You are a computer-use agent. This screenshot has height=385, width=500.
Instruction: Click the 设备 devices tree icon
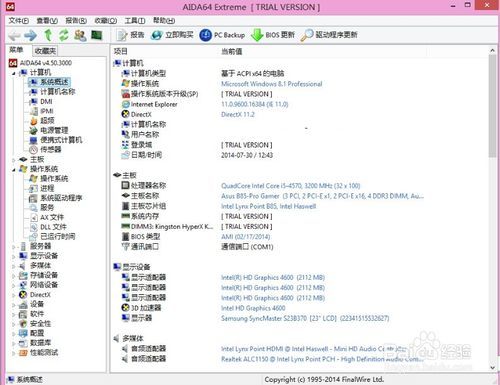[x=23, y=304]
